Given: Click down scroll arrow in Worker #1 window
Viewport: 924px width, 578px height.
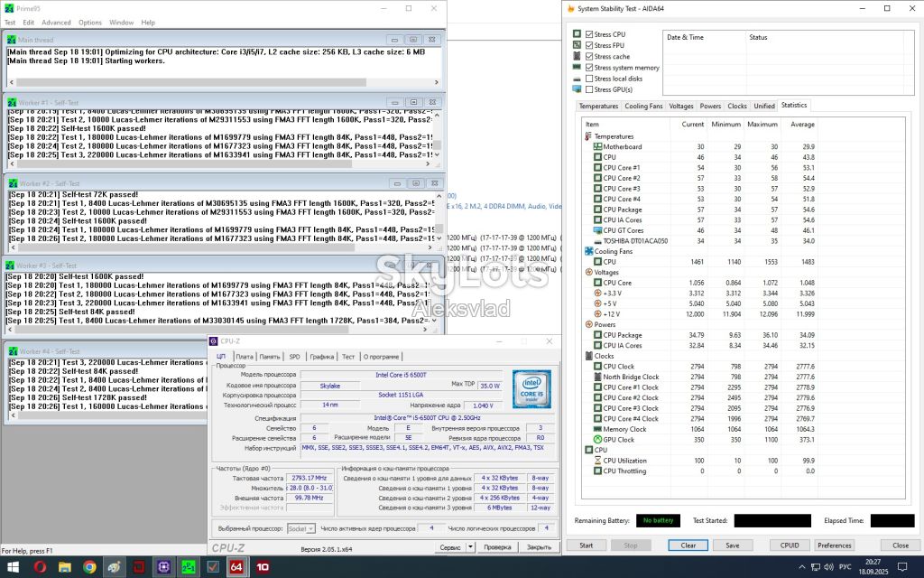Looking at the screenshot, I should click(437, 154).
